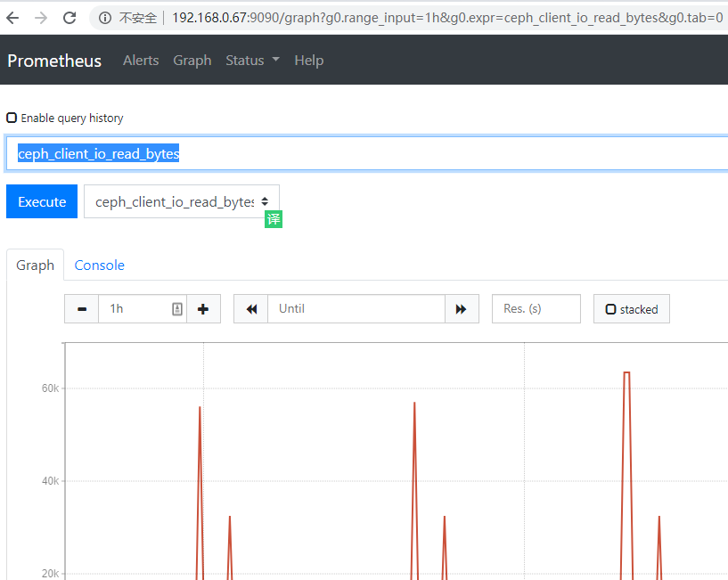Open the Alerts page
The height and width of the screenshot is (580, 728).
[141, 61]
